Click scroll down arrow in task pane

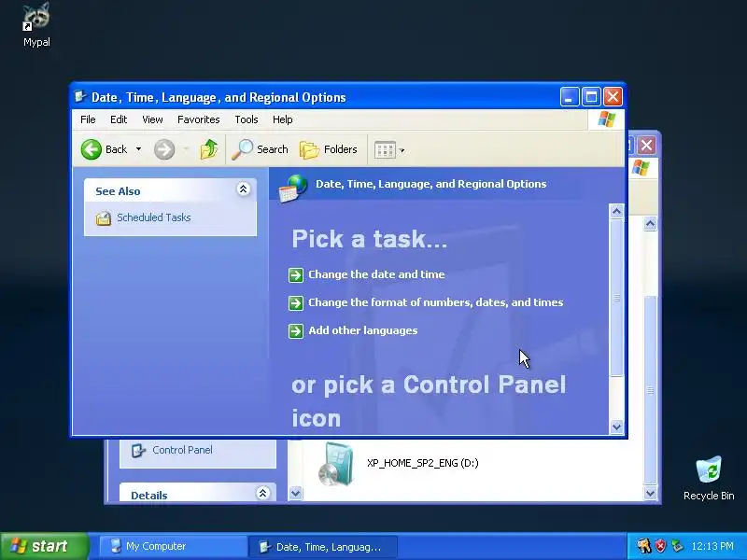click(616, 427)
